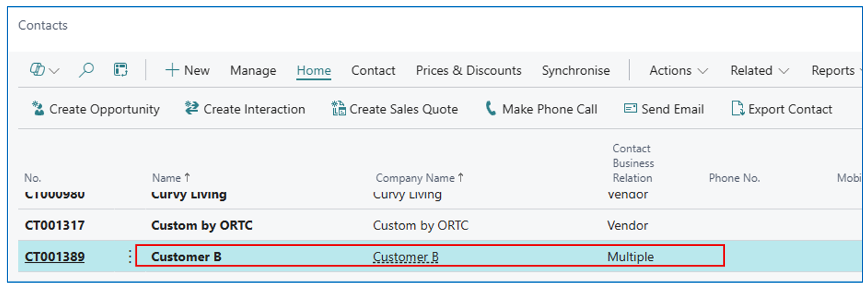
Task: Open the copilot icon dropdown
Action: pos(45,71)
